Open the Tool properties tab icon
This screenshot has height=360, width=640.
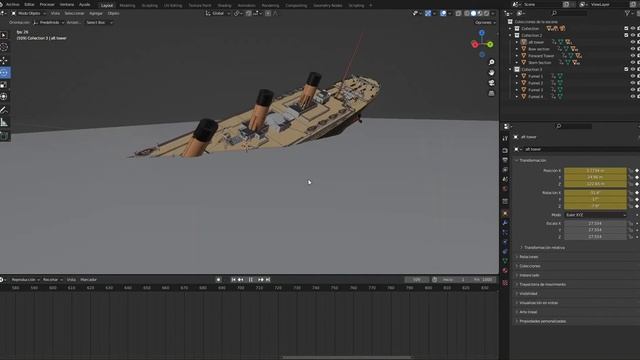(x=505, y=139)
